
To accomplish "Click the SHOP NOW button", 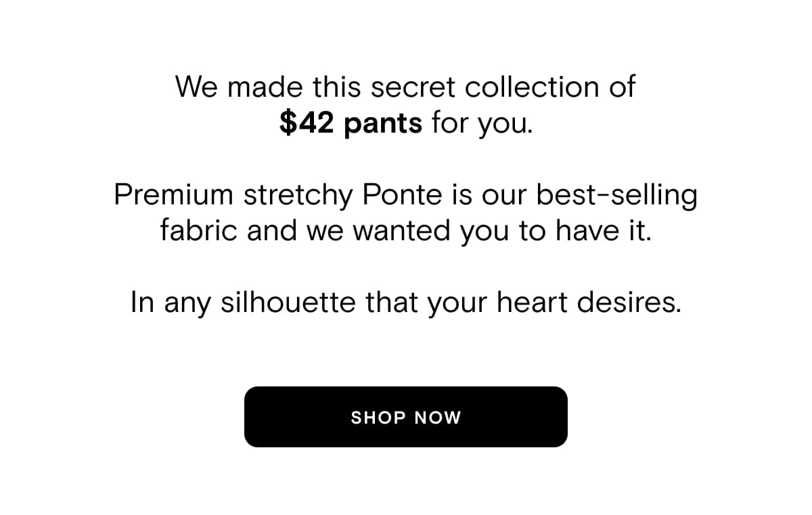I will point(405,417).
